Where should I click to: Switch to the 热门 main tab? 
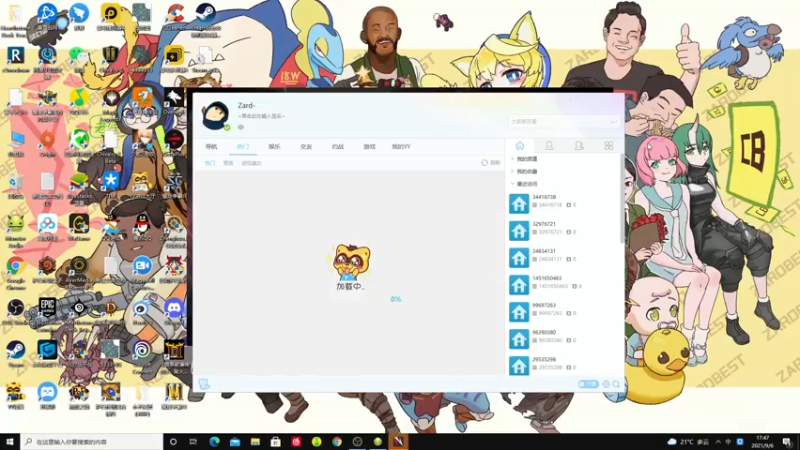click(x=243, y=147)
